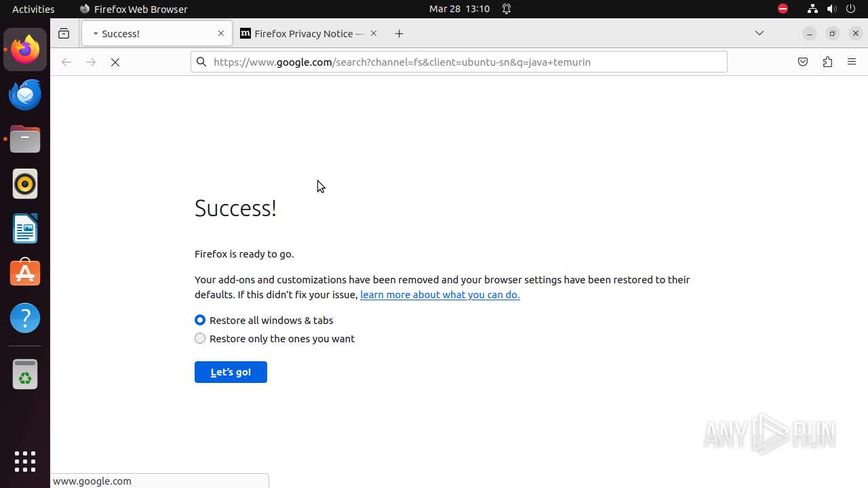Click the search magnifier in address bar
The image size is (868, 488).
[201, 62]
